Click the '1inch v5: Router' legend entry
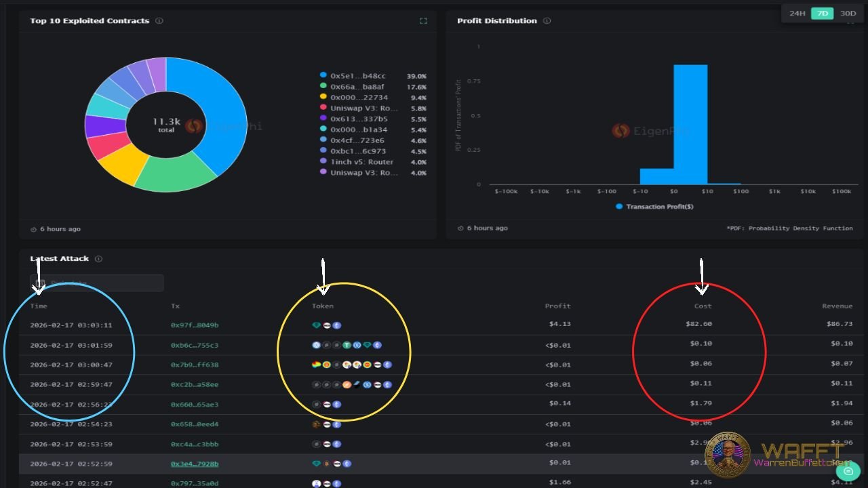This screenshot has width=868, height=488. point(361,162)
